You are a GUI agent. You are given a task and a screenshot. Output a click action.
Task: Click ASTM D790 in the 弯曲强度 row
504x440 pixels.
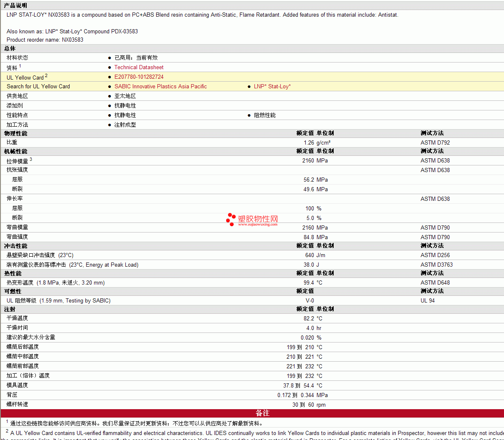point(435,237)
